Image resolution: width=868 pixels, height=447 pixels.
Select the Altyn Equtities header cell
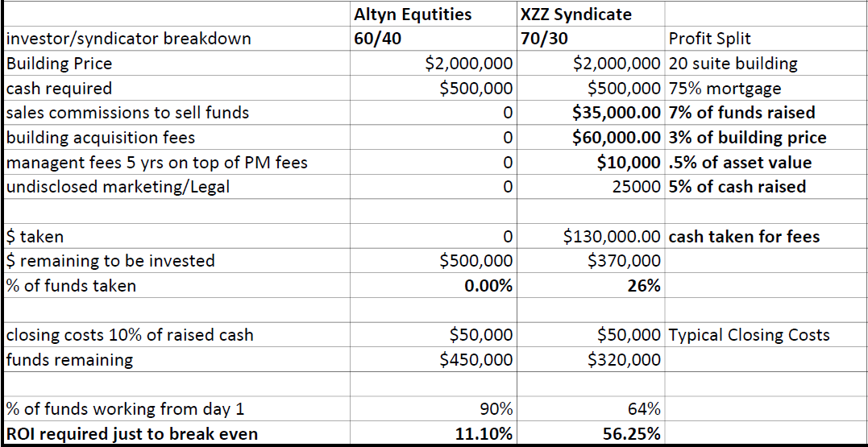point(413,14)
